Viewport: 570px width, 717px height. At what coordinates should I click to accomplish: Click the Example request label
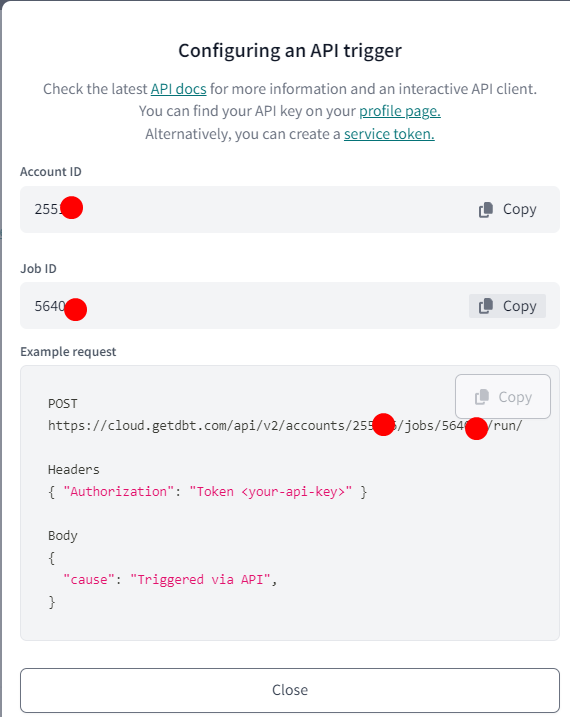(x=68, y=352)
